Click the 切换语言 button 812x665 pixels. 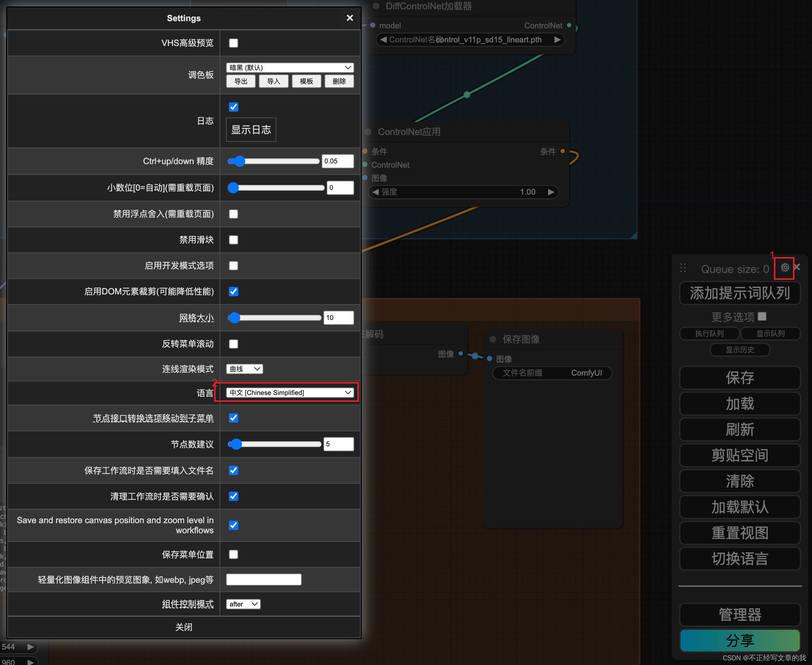[x=740, y=559]
